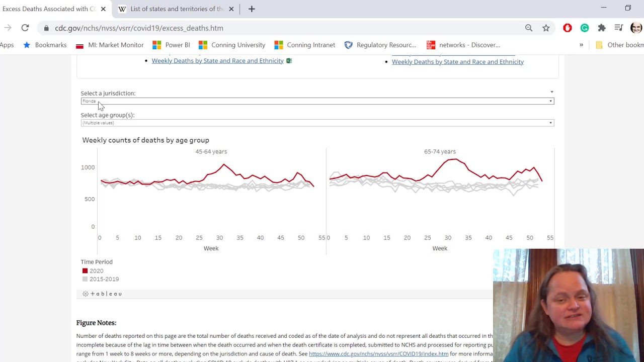Switch to the Wikipedia List of states tab
This screenshot has height=362, width=644.
pos(177,9)
